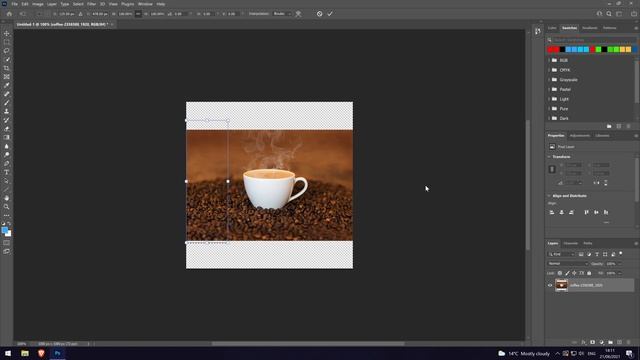This screenshot has width=640, height=360.
Task: Toggle layer filter on/off switch
Action: 621,254
